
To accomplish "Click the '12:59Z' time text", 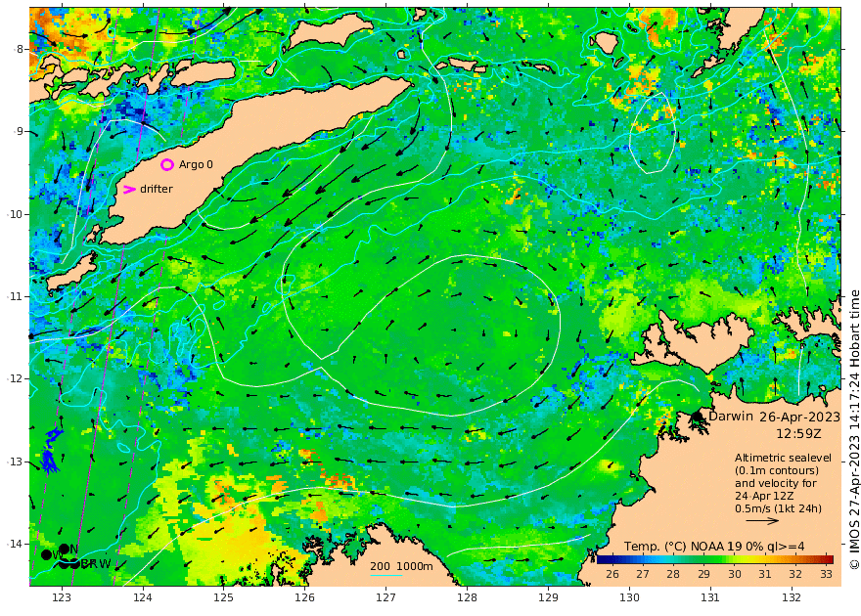I will pyautogui.click(x=799, y=433).
